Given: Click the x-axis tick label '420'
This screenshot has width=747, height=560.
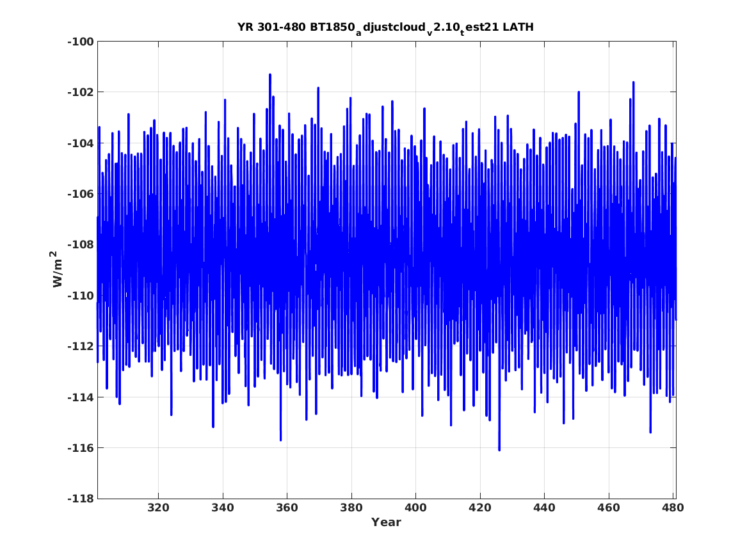Looking at the screenshot, I should [x=479, y=508].
